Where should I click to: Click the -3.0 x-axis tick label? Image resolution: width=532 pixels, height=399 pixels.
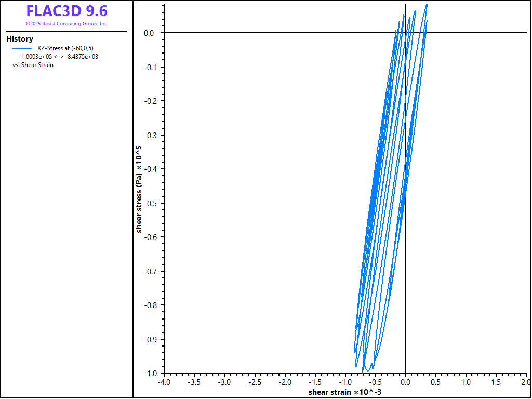click(224, 382)
